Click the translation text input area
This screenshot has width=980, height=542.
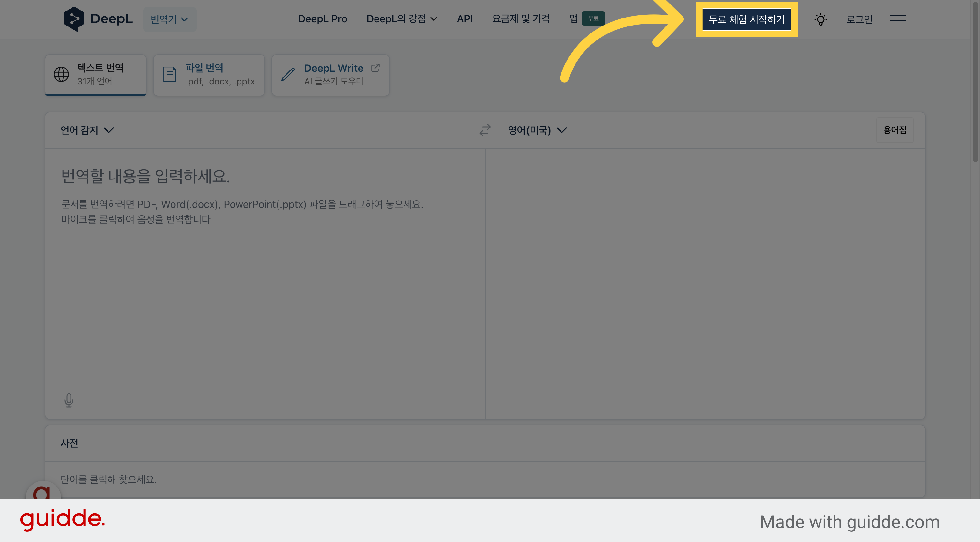(265, 283)
